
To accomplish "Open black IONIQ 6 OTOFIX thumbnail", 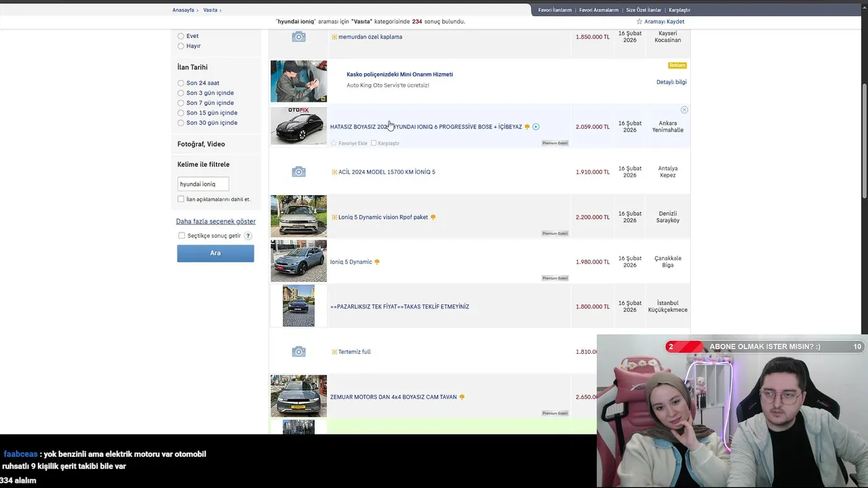I will click(298, 125).
